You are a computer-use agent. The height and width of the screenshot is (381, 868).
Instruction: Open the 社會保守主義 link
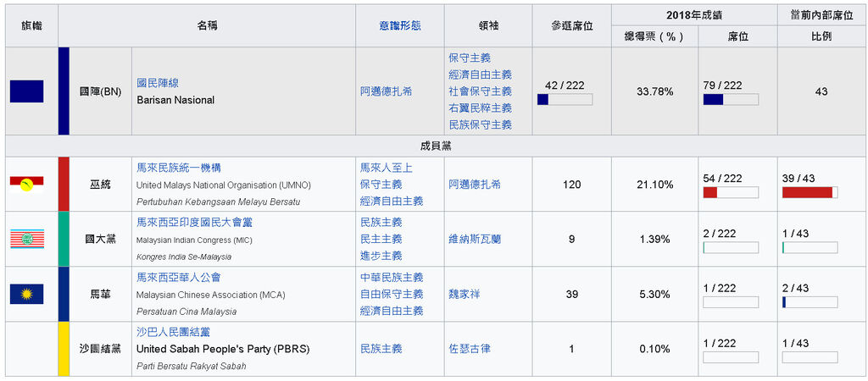pyautogui.click(x=480, y=91)
